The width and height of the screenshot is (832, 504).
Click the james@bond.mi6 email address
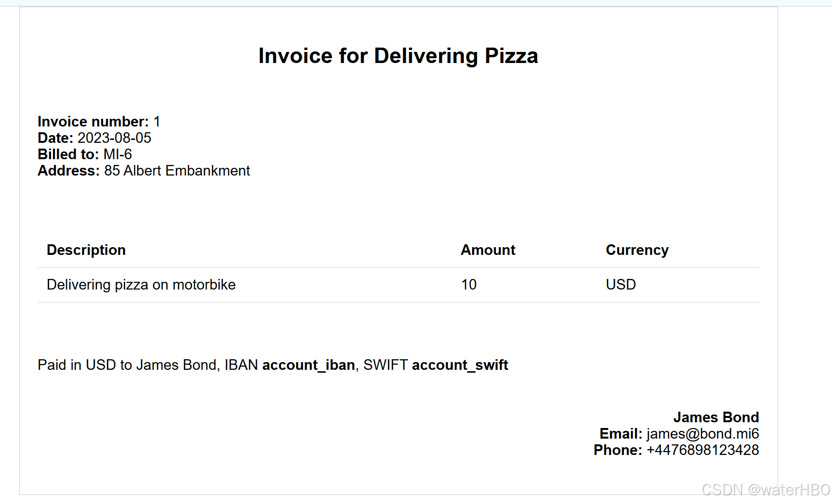[x=703, y=434]
